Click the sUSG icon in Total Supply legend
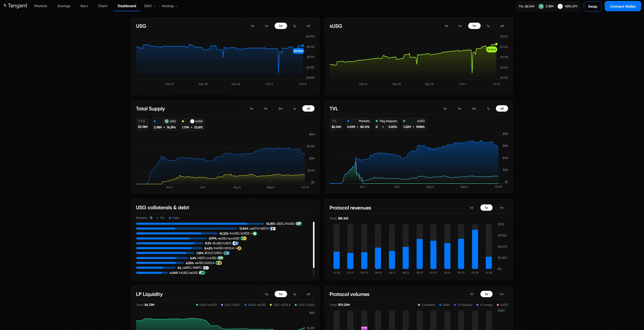644x330 pixels. (192, 121)
